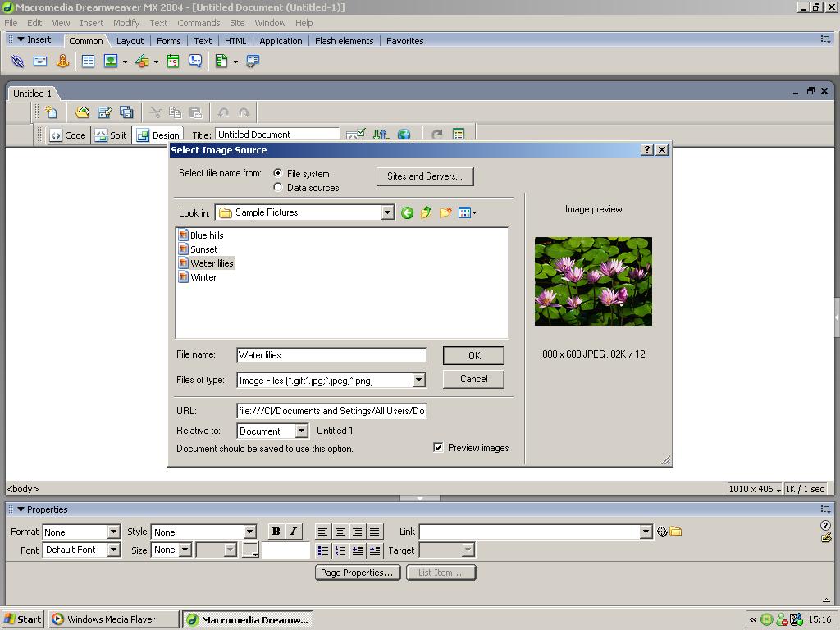
Task: Click the Up One Level folder icon
Action: click(x=426, y=213)
